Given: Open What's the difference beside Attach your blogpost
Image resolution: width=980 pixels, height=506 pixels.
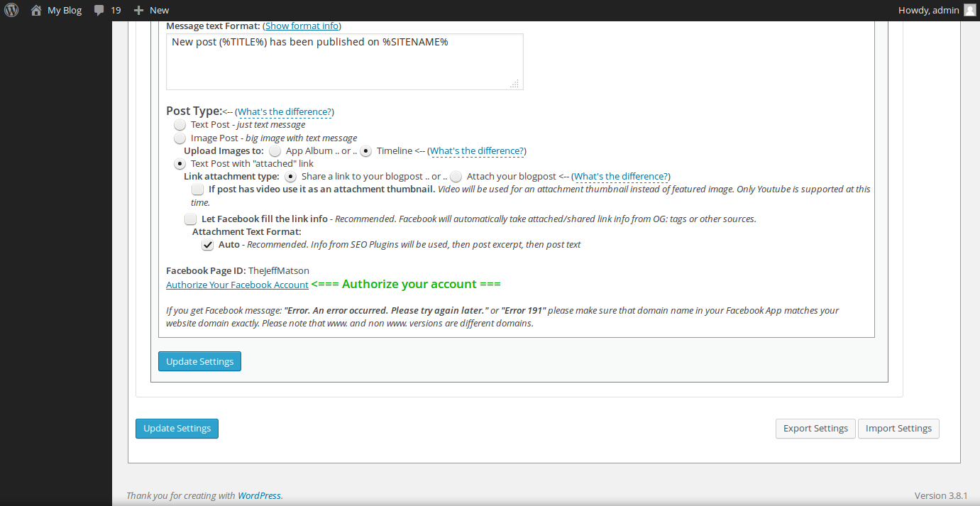Looking at the screenshot, I should pyautogui.click(x=621, y=176).
